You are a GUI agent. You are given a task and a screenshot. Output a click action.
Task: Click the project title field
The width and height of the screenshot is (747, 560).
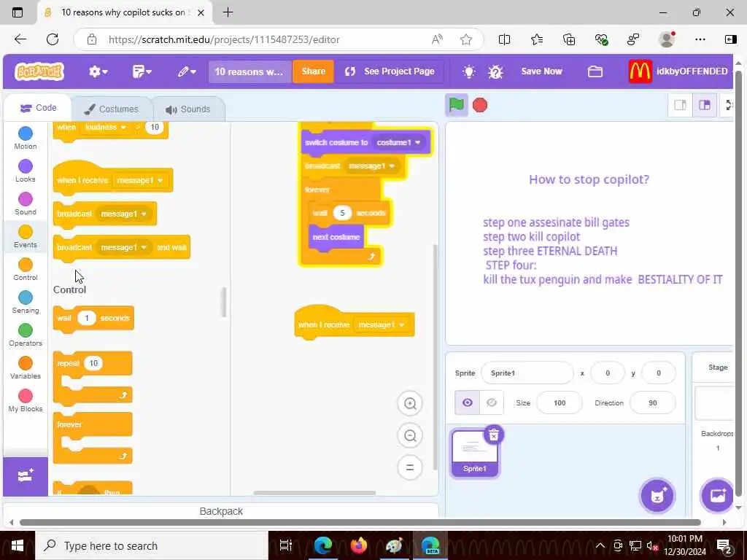[x=249, y=72]
